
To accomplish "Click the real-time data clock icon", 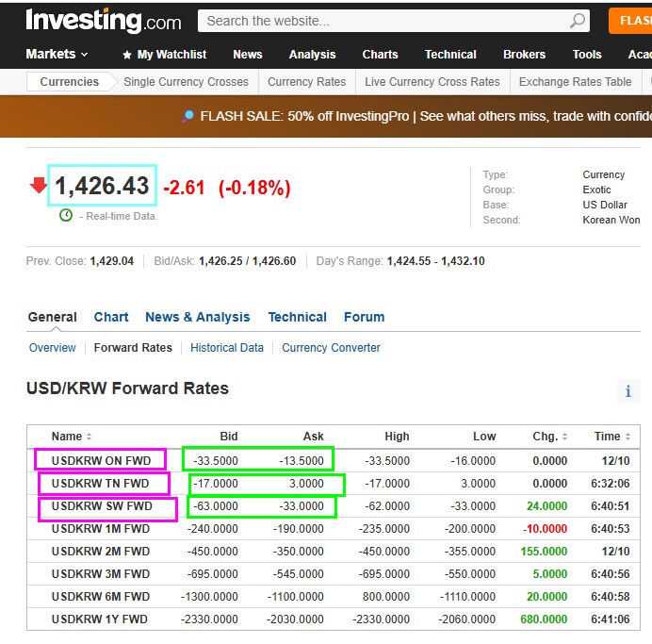I will 66,215.
